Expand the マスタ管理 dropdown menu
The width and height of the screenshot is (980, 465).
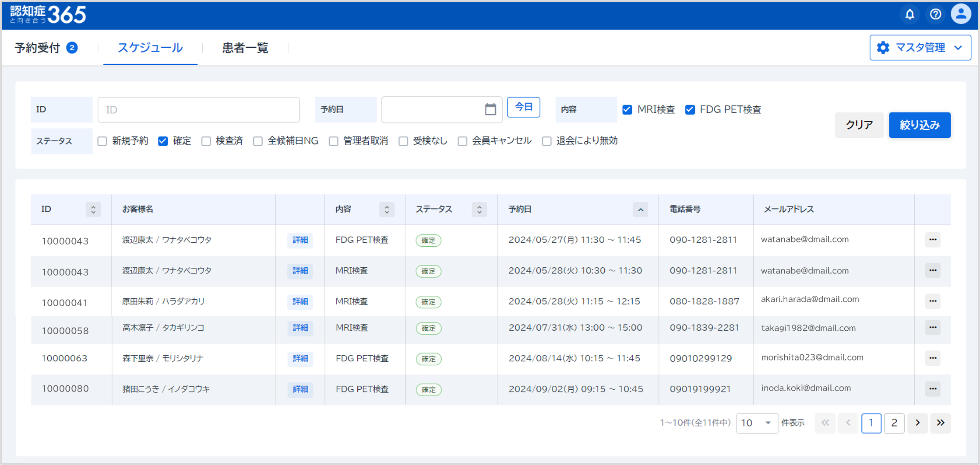(920, 48)
